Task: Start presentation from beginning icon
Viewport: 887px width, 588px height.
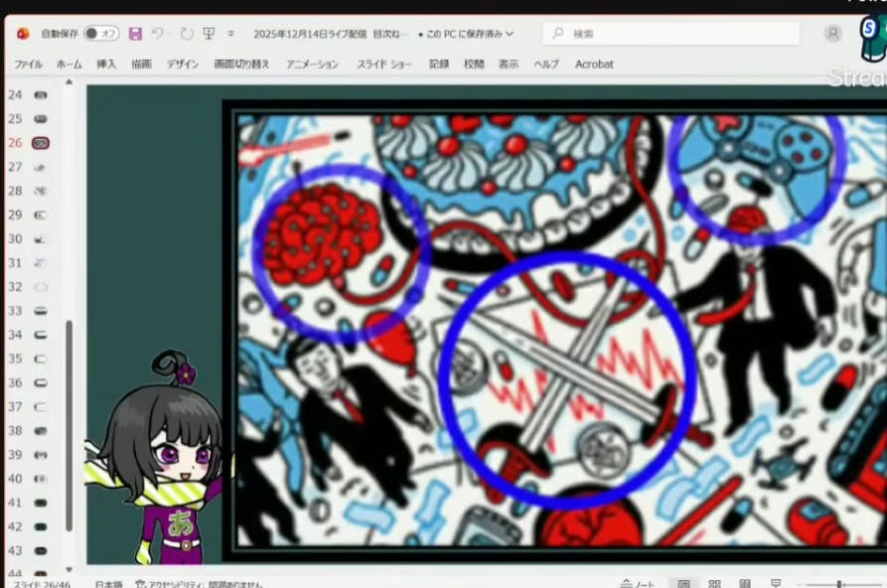Action: point(209,34)
